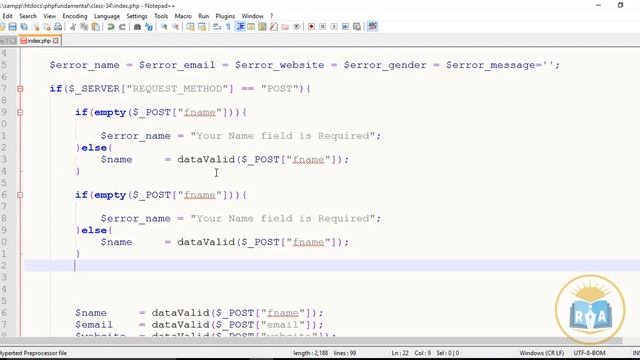Open Folder as Workspace icon

coord(285,27)
